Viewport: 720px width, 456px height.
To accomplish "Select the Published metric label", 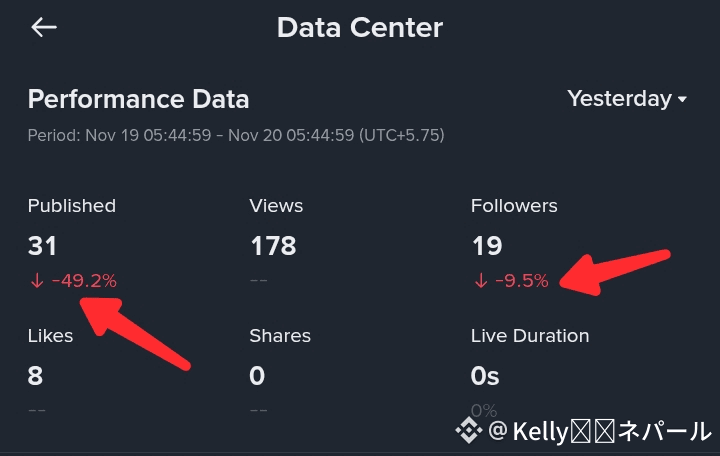I will 72,206.
